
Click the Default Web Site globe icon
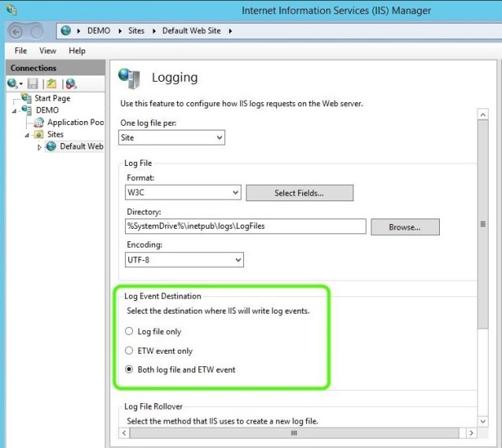point(51,146)
